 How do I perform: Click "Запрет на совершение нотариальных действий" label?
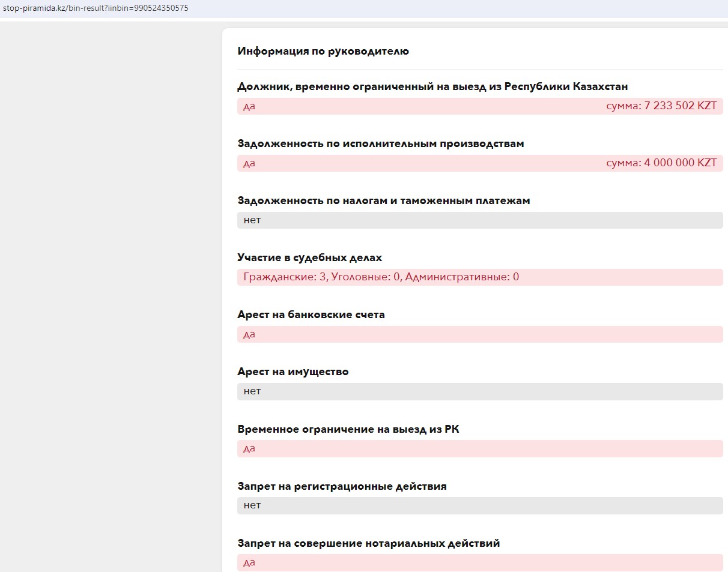pyautogui.click(x=369, y=543)
